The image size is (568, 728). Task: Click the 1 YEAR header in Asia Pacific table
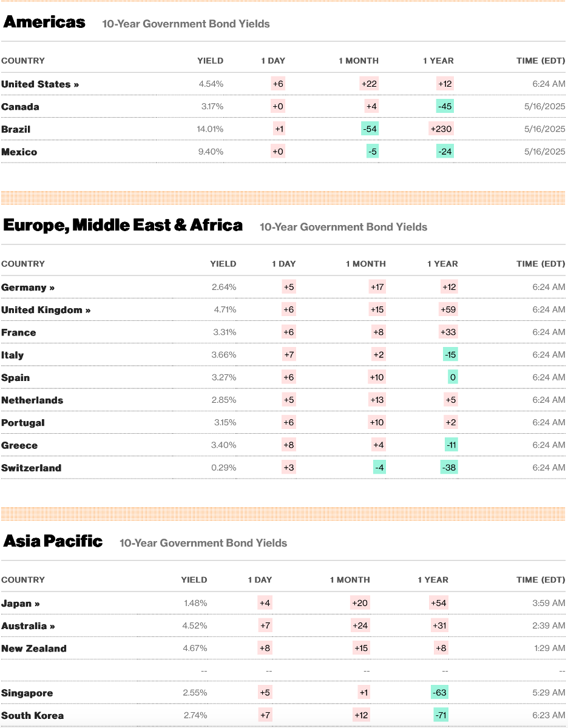tap(433, 580)
